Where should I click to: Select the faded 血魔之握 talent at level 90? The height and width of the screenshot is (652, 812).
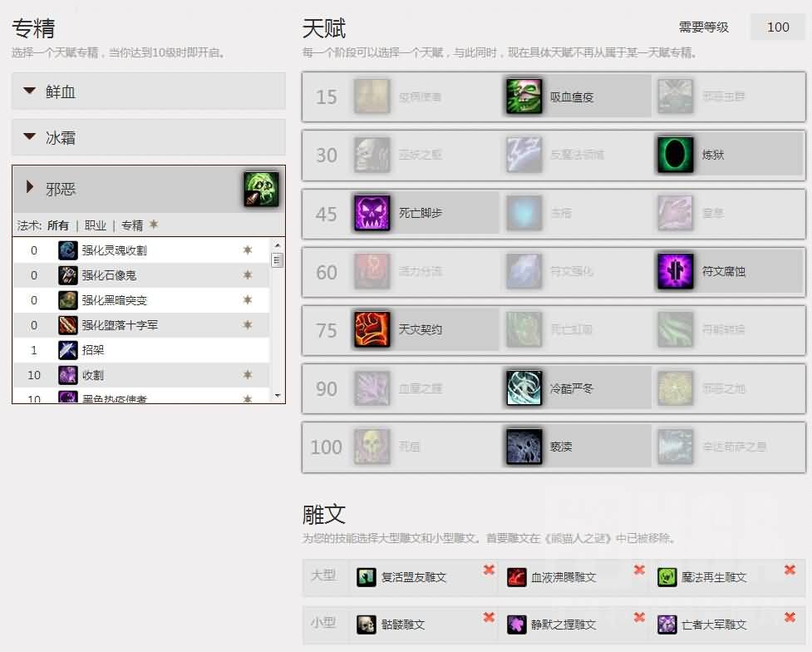pos(425,388)
